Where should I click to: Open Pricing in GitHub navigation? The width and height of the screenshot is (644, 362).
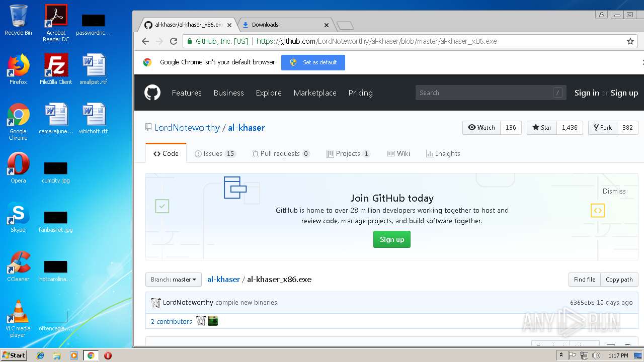click(x=360, y=93)
